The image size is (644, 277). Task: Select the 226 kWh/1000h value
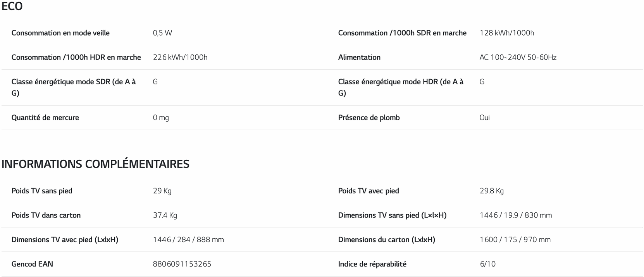tap(180, 57)
